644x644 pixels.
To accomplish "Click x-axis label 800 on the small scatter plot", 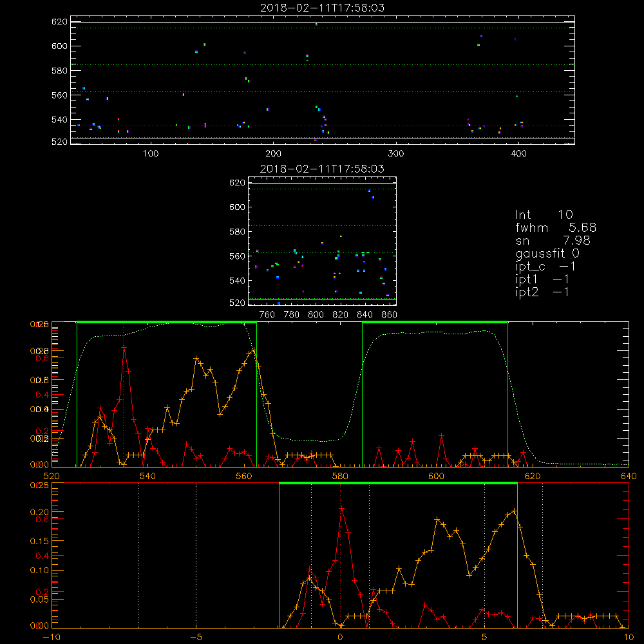I will pos(316,315).
